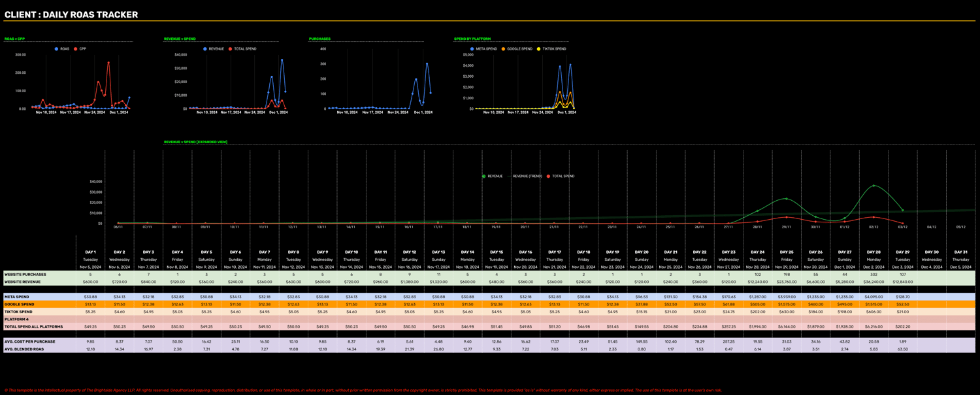
Task: Select the GOOGLE SPEND legend entry
Action: pos(517,49)
